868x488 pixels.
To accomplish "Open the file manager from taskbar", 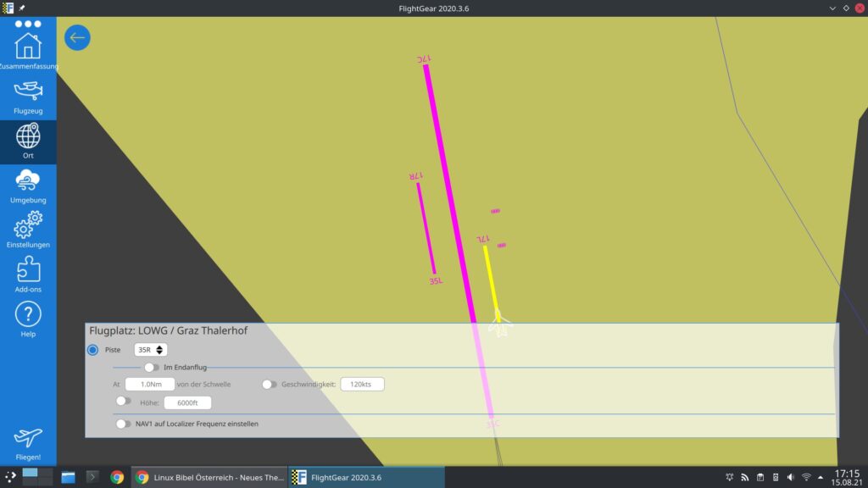I will [x=68, y=477].
